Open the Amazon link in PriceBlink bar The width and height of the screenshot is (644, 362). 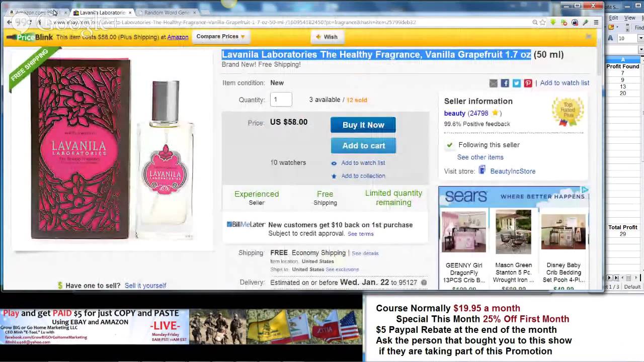pos(178,37)
